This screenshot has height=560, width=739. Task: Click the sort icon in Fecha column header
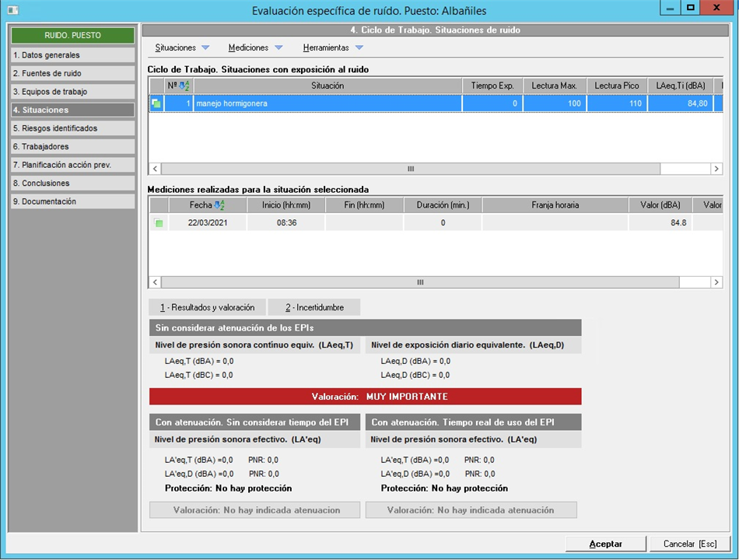tap(219, 205)
